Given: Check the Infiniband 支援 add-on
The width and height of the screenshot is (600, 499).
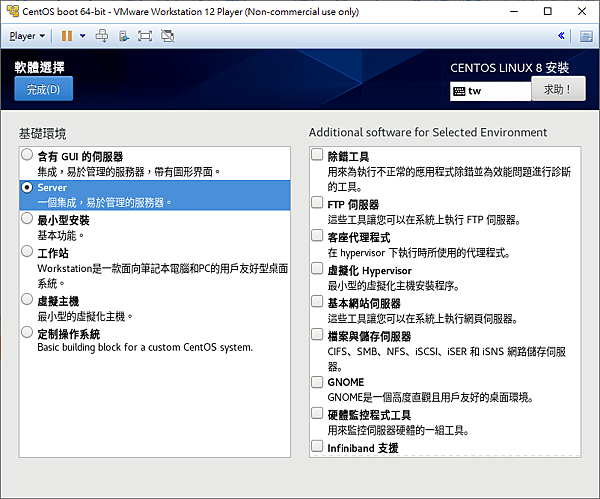Looking at the screenshot, I should tap(317, 446).
